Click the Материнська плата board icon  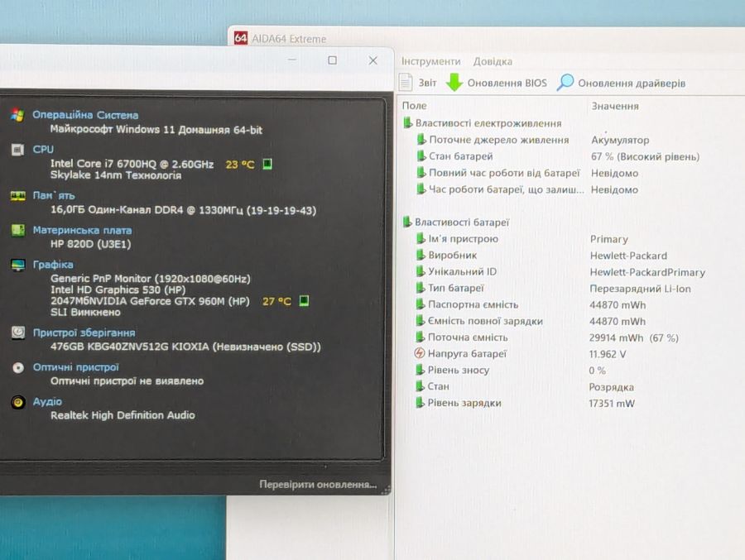(18, 230)
